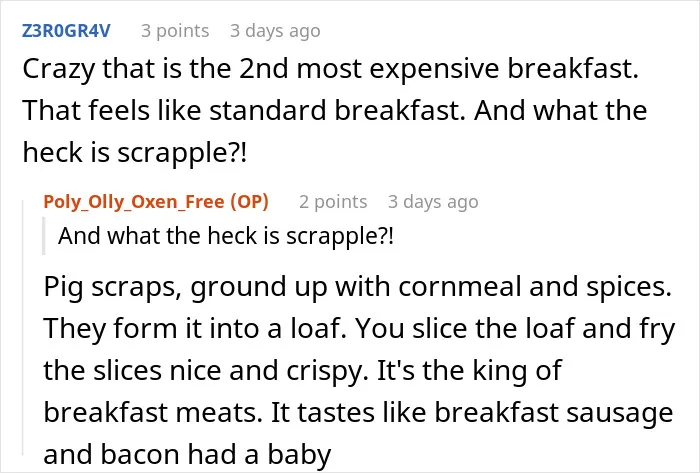700x473 pixels.
Task: Click the 3 points score on Z3R0GR4V's comment
Action: click(175, 31)
